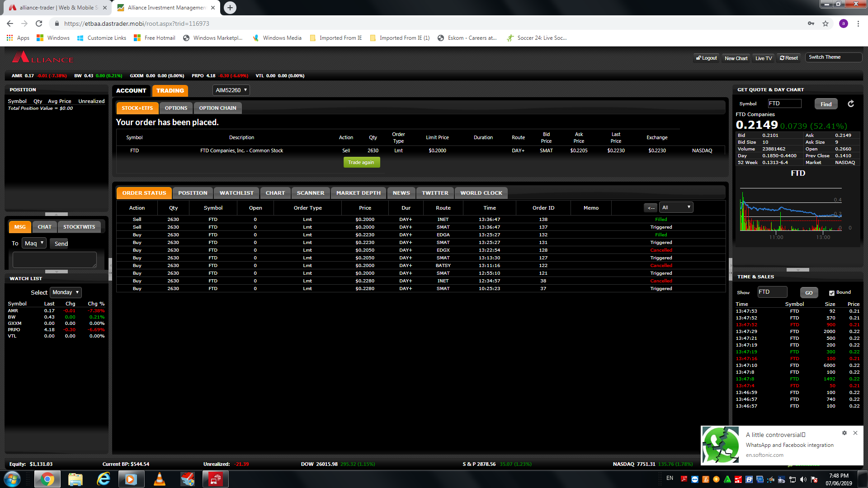Switch to the MARKET DEPTH tab
The image size is (868, 488).
358,193
